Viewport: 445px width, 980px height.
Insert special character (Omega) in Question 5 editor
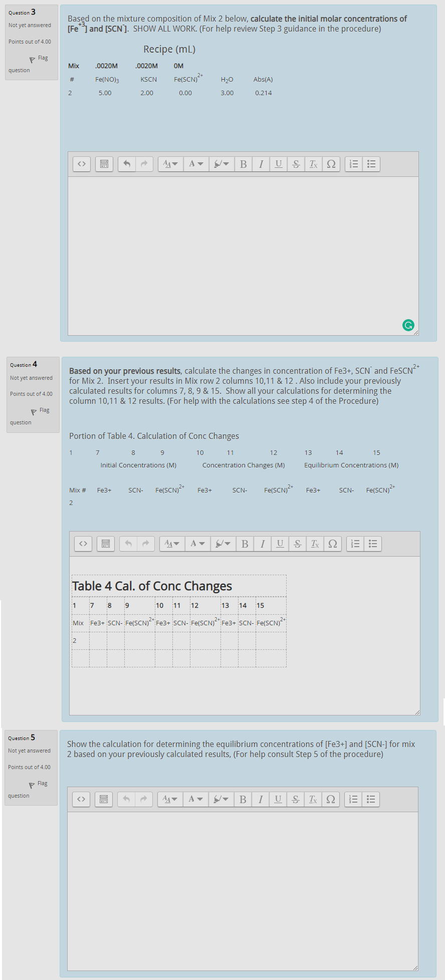[x=331, y=799]
